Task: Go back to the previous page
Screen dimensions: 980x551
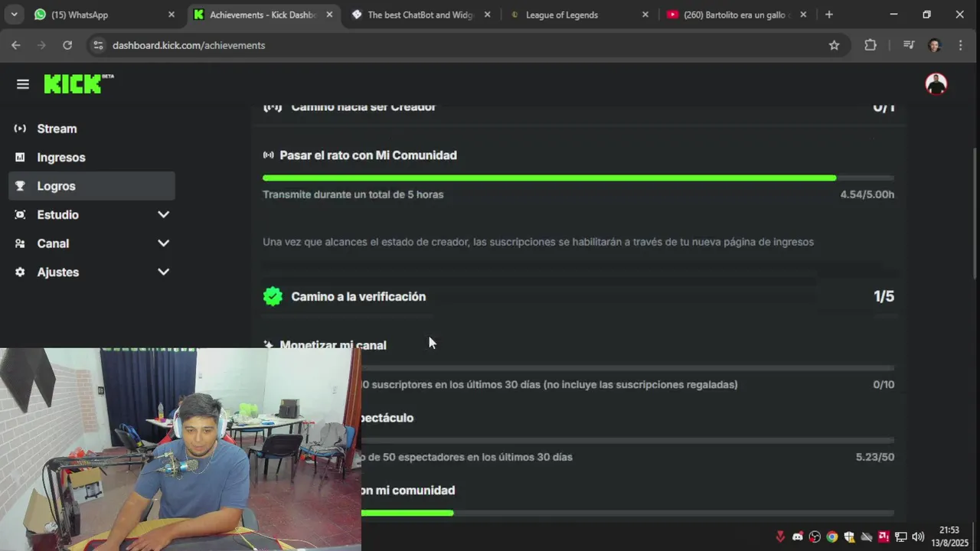Action: pyautogui.click(x=16, y=45)
